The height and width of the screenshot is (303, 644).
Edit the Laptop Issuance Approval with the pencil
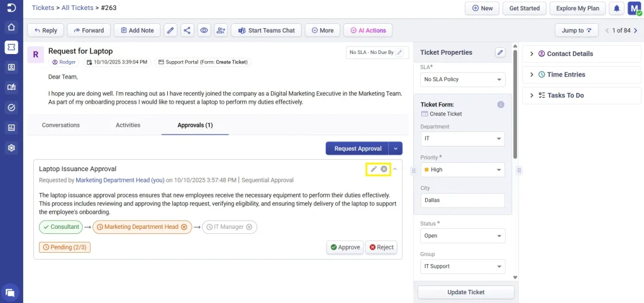click(x=374, y=169)
